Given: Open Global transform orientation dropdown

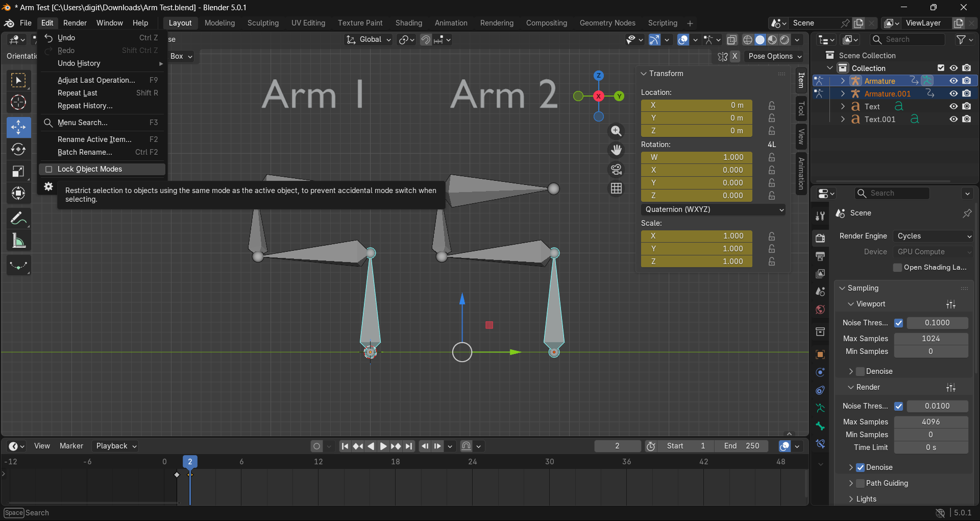Looking at the screenshot, I should point(369,40).
